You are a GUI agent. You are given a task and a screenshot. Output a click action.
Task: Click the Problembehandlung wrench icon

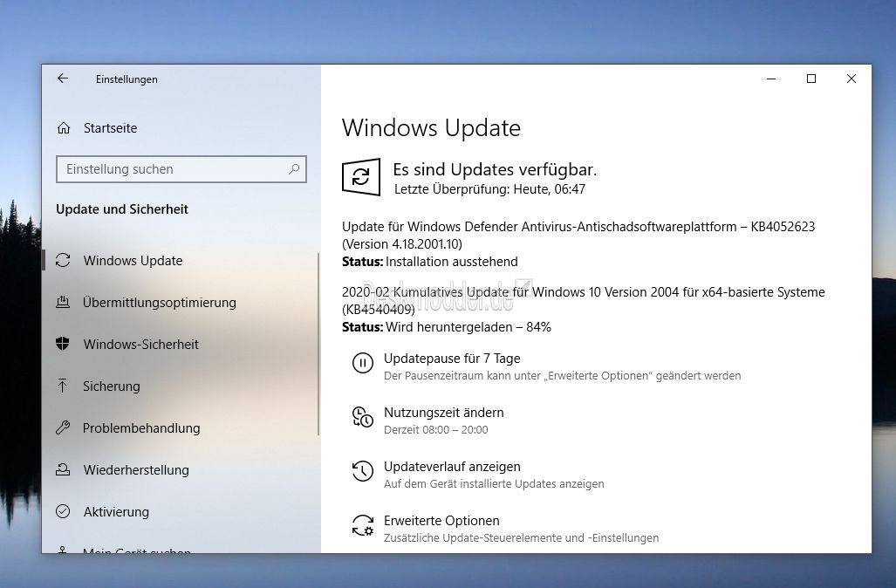[63, 428]
